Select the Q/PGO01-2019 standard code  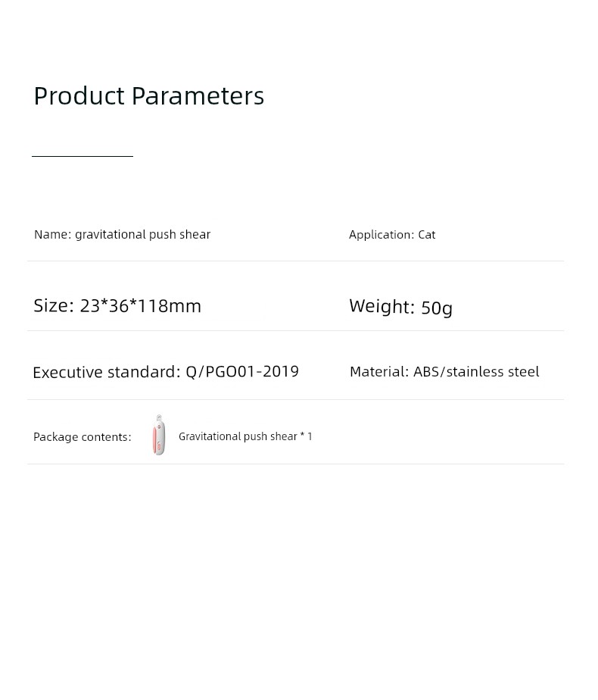pyautogui.click(x=242, y=371)
